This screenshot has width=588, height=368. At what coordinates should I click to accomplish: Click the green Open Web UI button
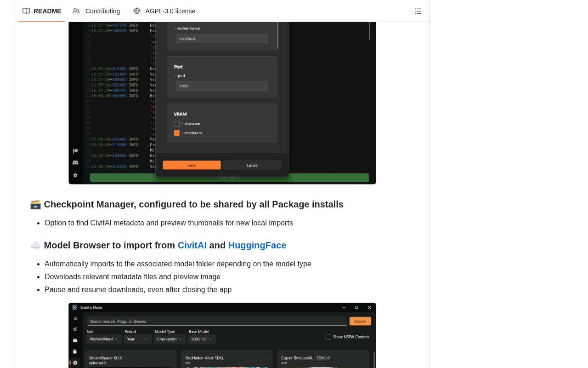229,178
